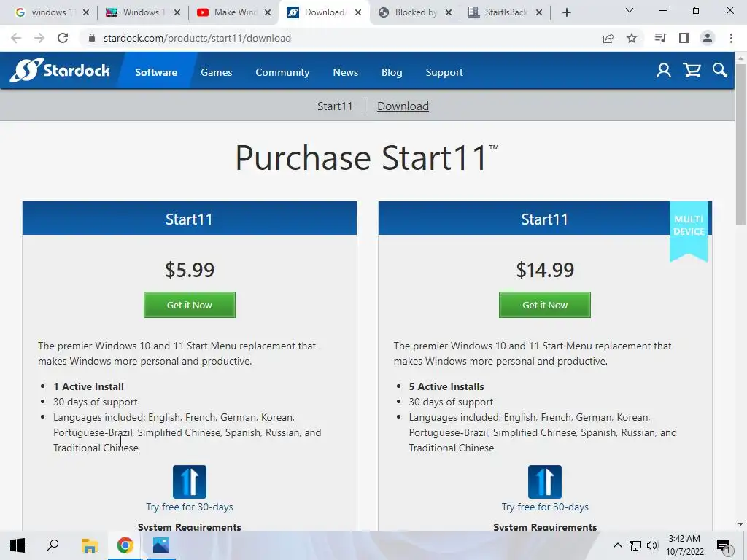Click the scrollbar down arrow
The width and height of the screenshot is (747, 560).
tap(740, 524)
